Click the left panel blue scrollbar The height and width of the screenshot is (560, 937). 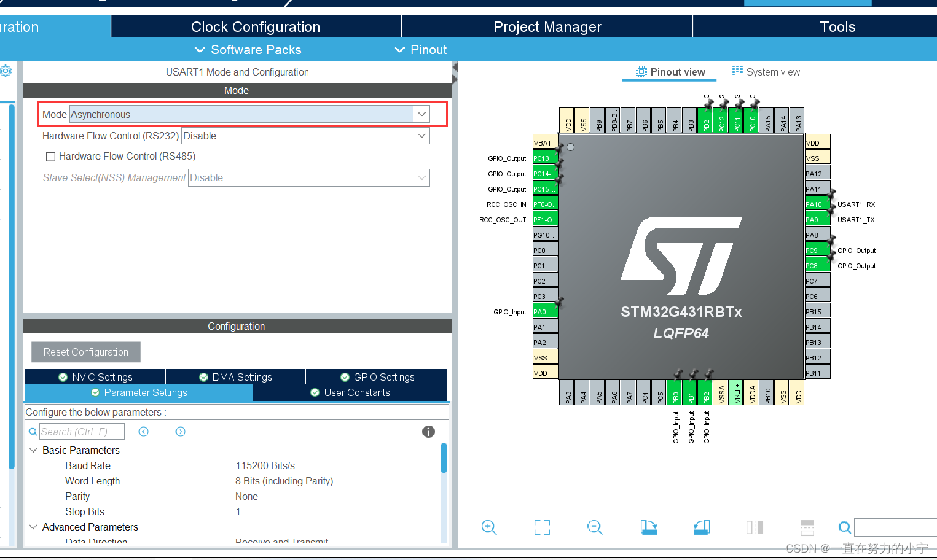11,287
